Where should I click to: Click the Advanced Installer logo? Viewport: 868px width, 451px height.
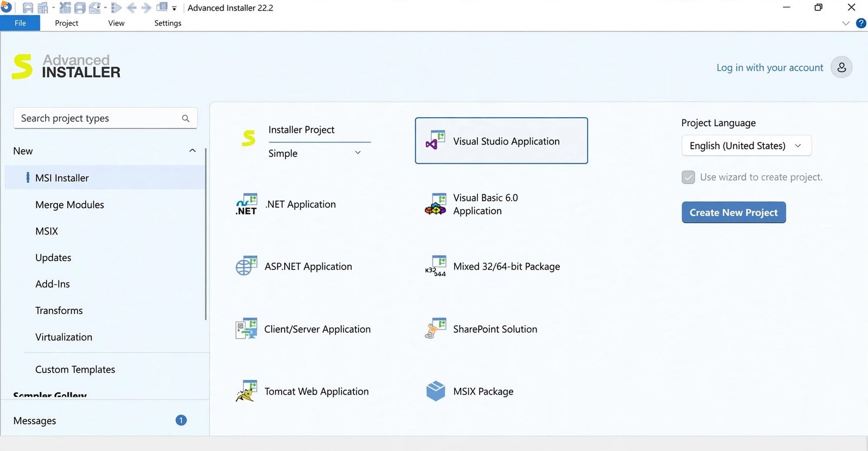click(x=66, y=67)
